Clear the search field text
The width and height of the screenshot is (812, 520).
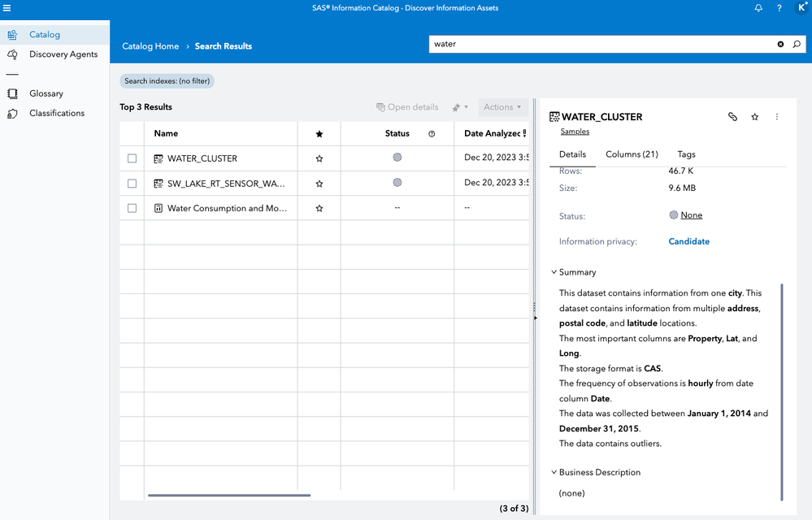coord(780,44)
